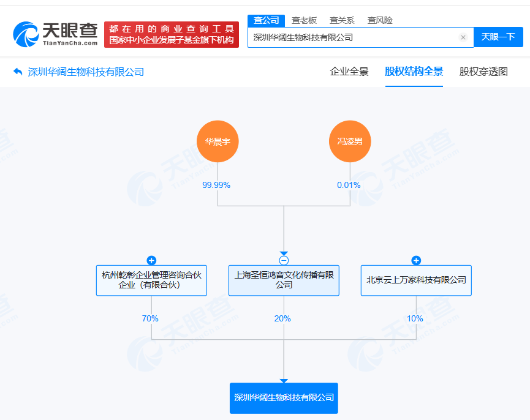Switch to the 企业全景 view tab
The image size is (530, 420).
[x=349, y=72]
